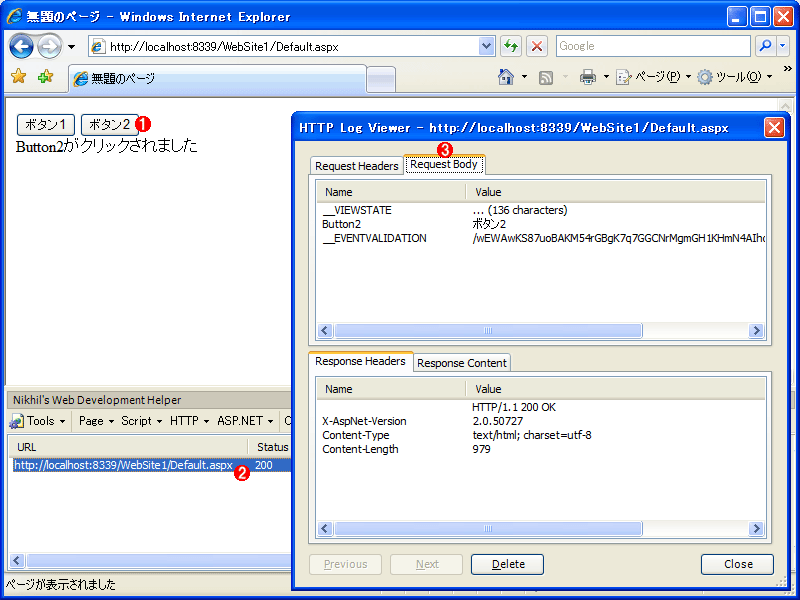Click Add to Favorites star-plus icon
The height and width of the screenshot is (600, 800).
(x=45, y=77)
